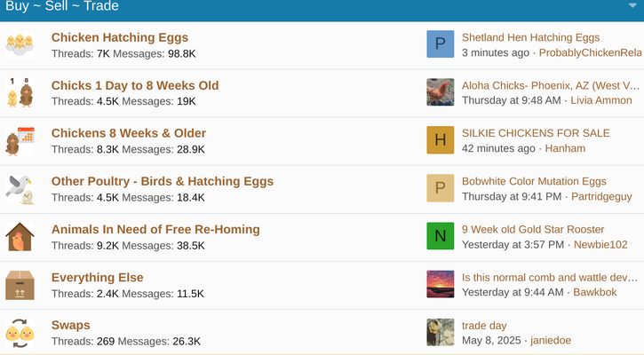Click the Chicks 1 Day to 8 Weeks icon
Screen dimensions: 644x355
click(20, 92)
